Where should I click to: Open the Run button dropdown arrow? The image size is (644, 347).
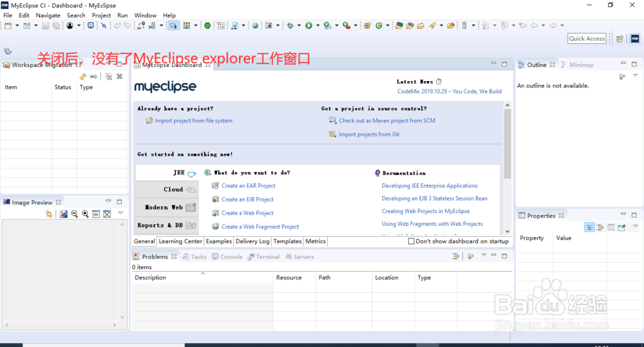(x=317, y=26)
